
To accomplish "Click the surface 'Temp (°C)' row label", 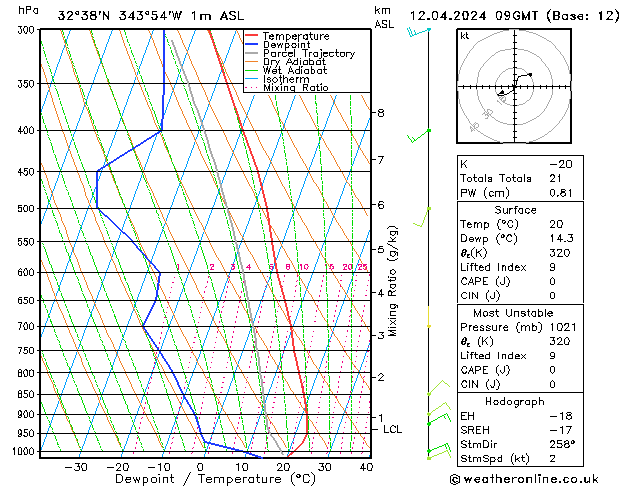I will 489,224.
